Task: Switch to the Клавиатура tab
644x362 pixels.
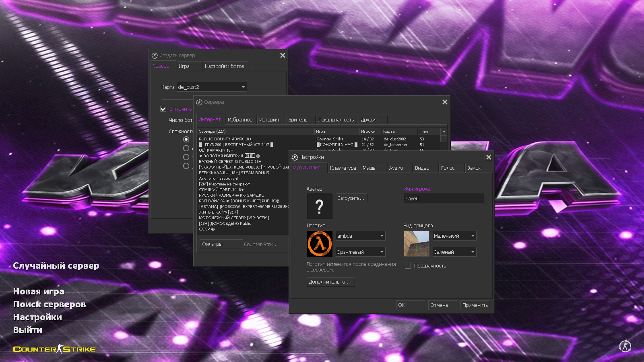Action: (343, 168)
